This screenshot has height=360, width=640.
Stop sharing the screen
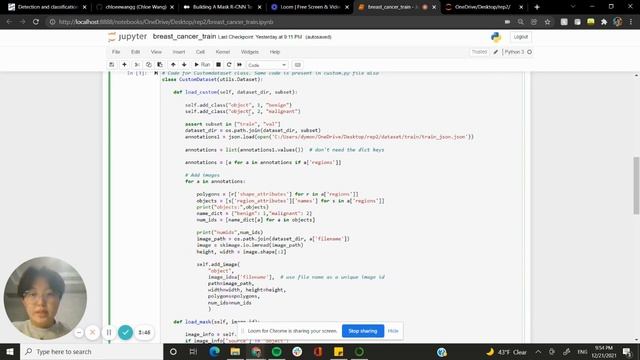click(x=363, y=331)
